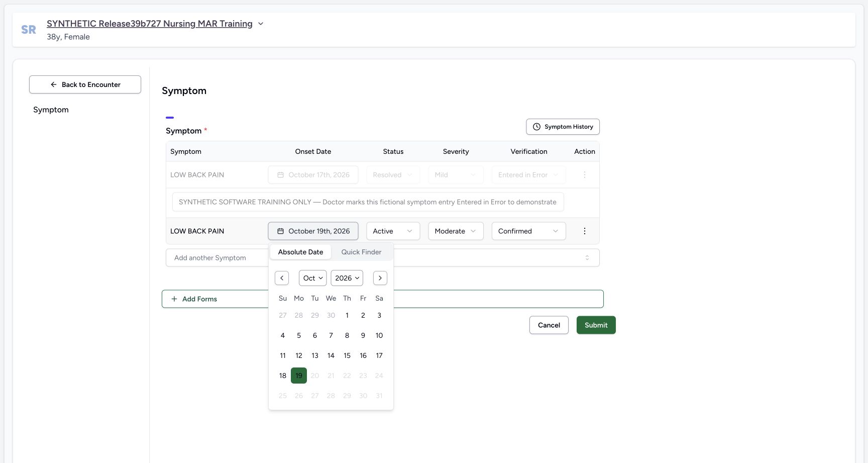Select October 17 in calendar
Screen dimensions: 868x463
click(379, 355)
